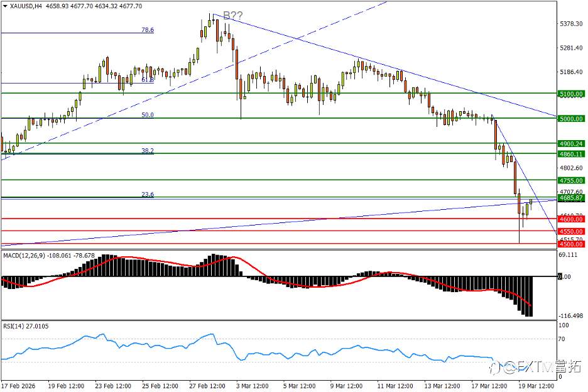Select the green 4900.24 price tag
Image resolution: width=588 pixels, height=392 pixels.
click(571, 144)
